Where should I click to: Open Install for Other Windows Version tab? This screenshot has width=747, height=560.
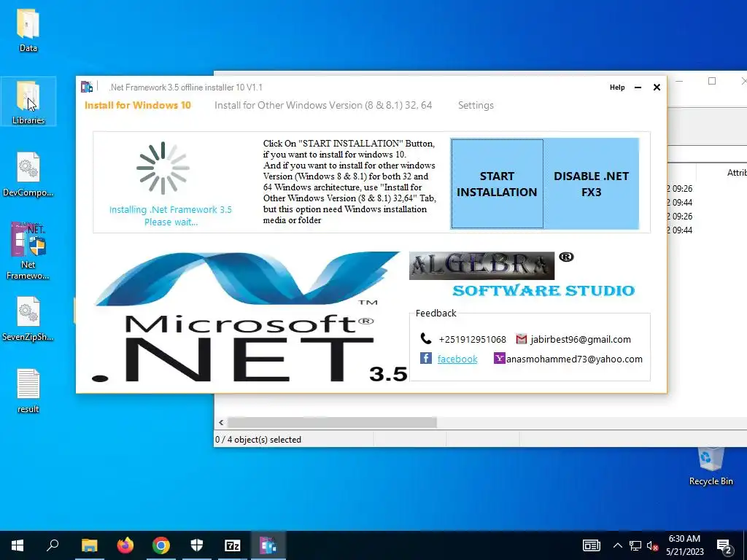coord(323,105)
